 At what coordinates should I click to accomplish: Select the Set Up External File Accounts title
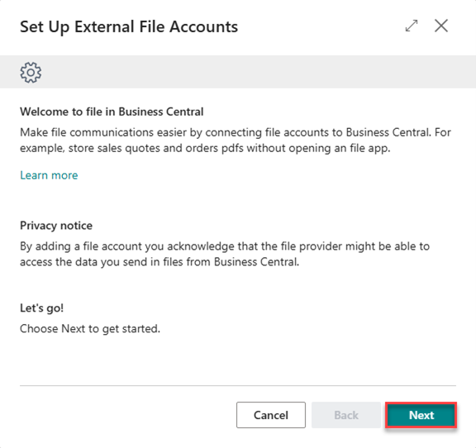[129, 27]
